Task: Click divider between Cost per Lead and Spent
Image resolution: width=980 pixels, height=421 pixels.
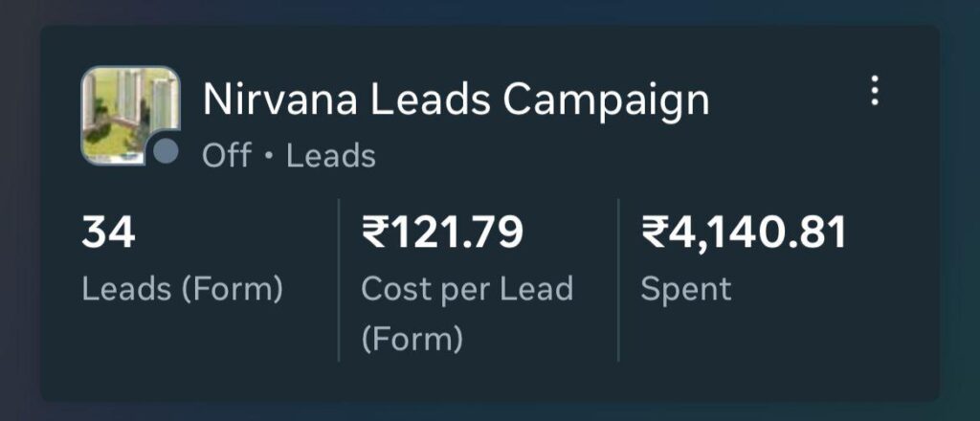Action: 618,279
